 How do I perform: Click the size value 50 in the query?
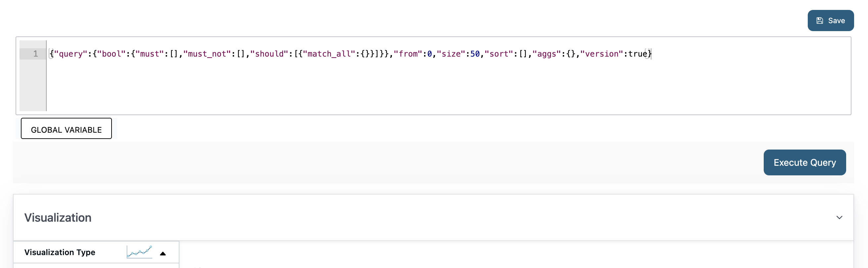point(475,54)
